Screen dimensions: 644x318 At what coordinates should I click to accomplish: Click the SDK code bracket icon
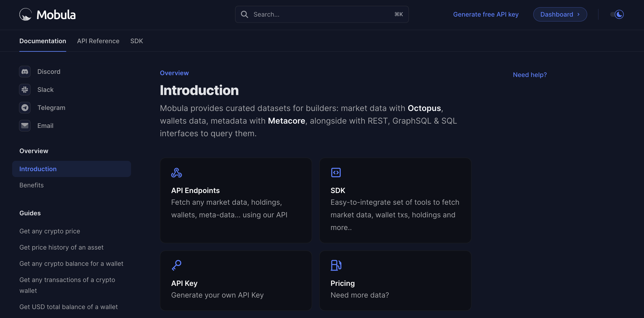tap(336, 173)
